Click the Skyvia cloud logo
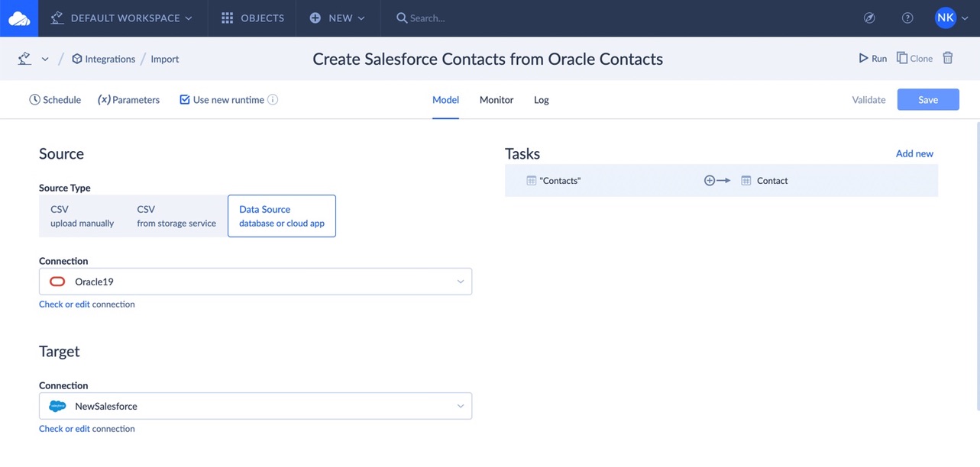The width and height of the screenshot is (980, 467). (19, 18)
